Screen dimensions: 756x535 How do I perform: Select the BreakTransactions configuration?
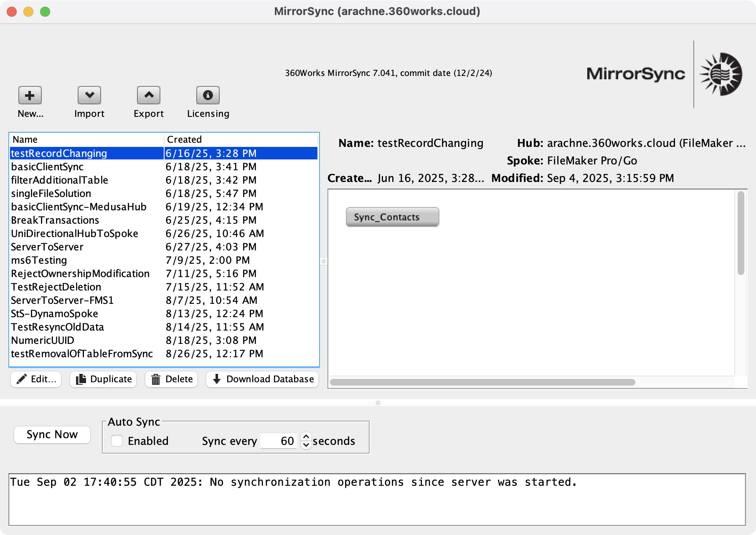click(164, 220)
